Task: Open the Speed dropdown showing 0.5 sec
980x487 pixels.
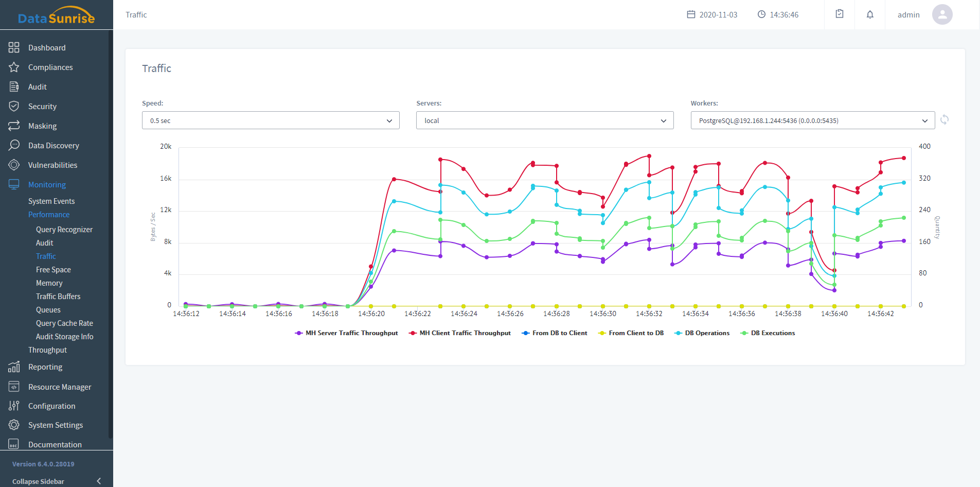Action: click(271, 120)
